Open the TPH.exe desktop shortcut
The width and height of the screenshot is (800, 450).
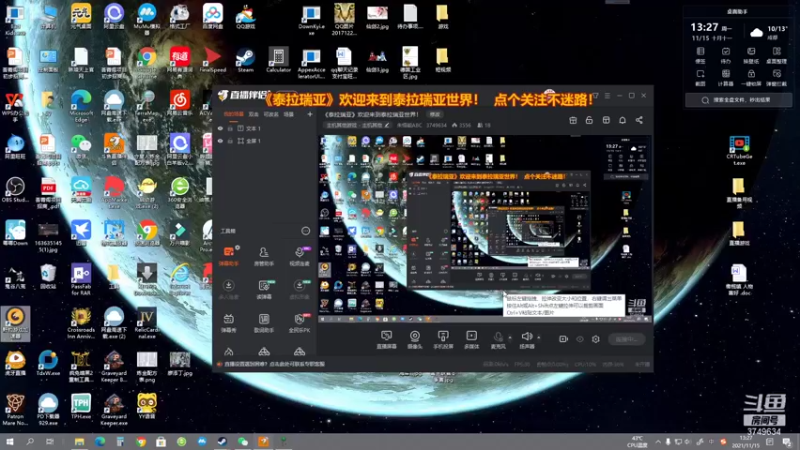81,407
